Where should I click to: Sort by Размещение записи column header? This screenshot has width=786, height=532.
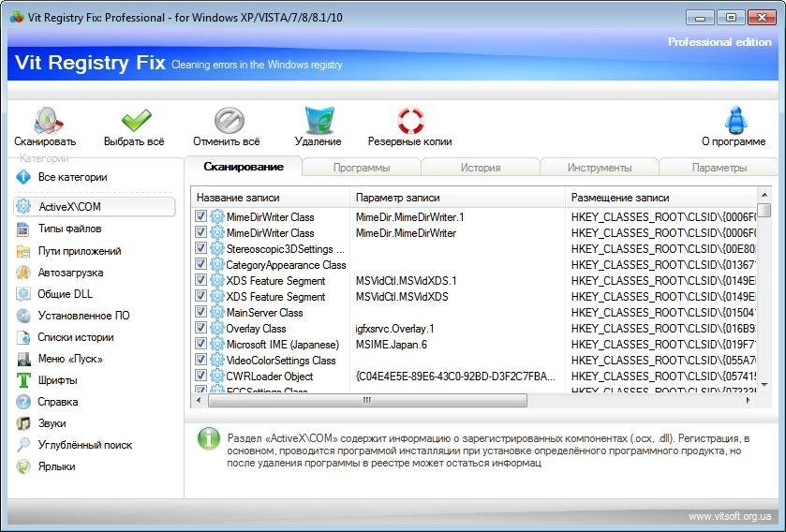tap(661, 198)
